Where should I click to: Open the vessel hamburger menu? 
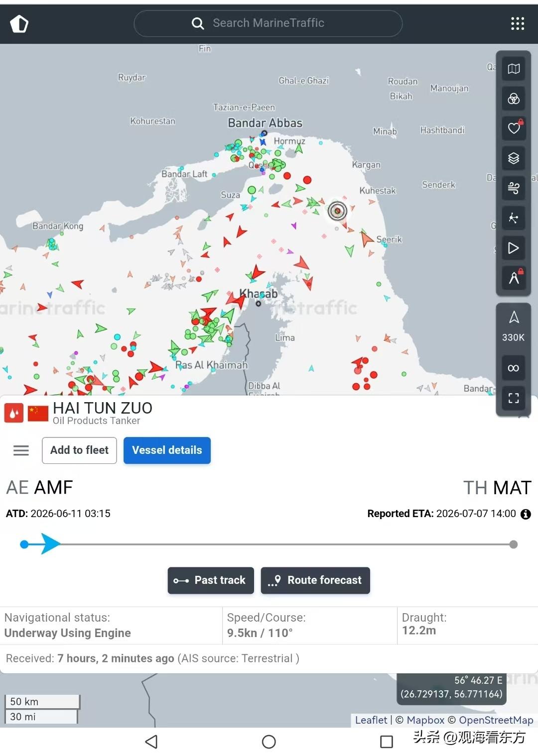point(21,450)
